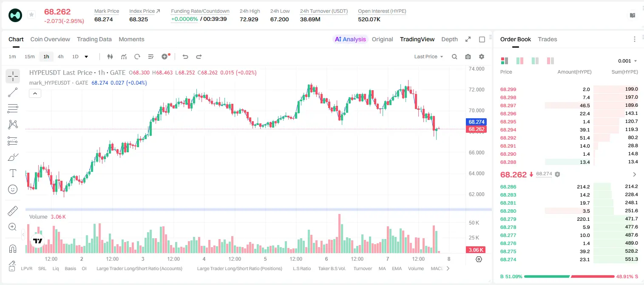Show sell orders only in order book
The width and height of the screenshot is (644, 285).
pos(550,61)
